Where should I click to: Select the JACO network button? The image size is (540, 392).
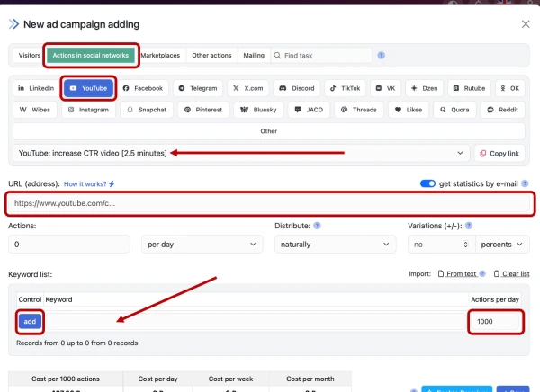click(x=309, y=110)
